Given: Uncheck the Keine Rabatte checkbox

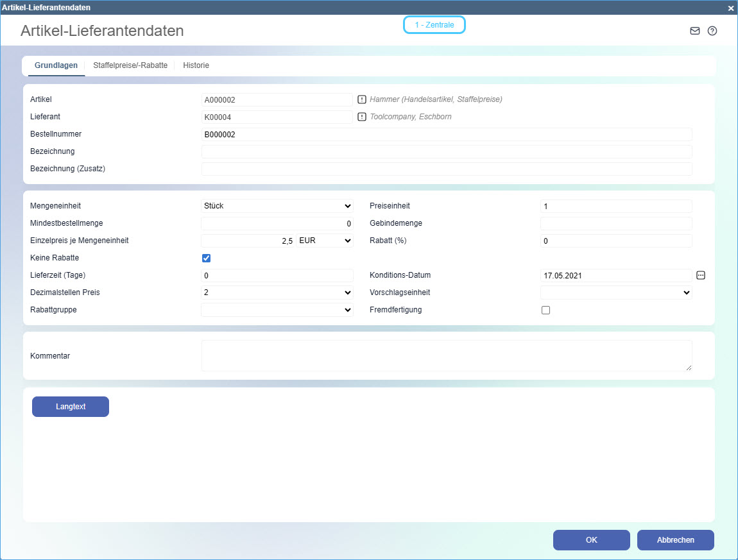Looking at the screenshot, I should (206, 258).
